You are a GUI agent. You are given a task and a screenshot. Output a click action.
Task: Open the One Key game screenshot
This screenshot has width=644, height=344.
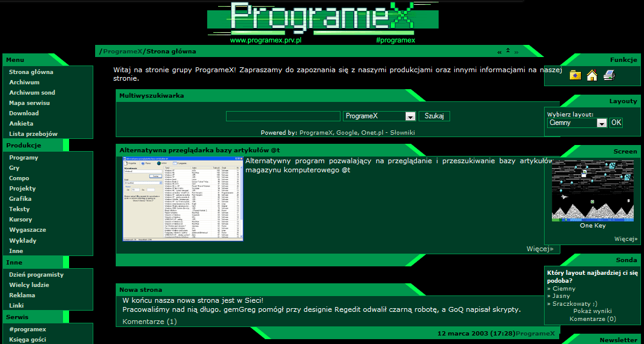pos(593,191)
